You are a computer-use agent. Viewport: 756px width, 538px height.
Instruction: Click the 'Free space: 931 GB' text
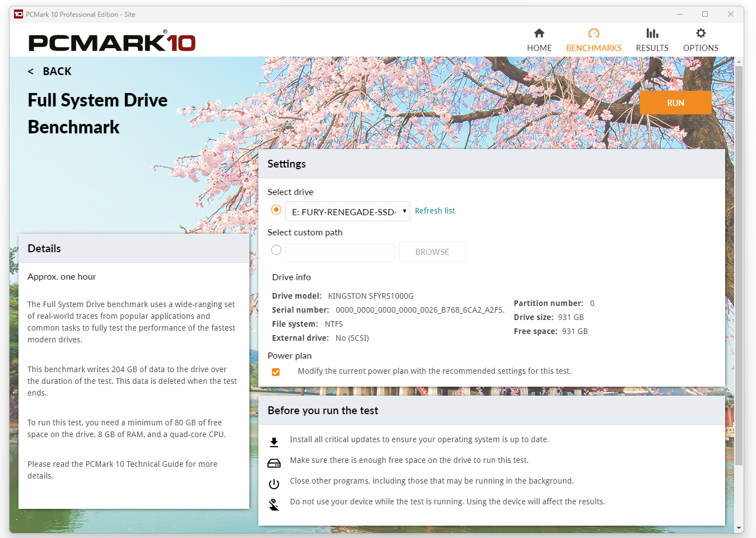[x=550, y=331]
